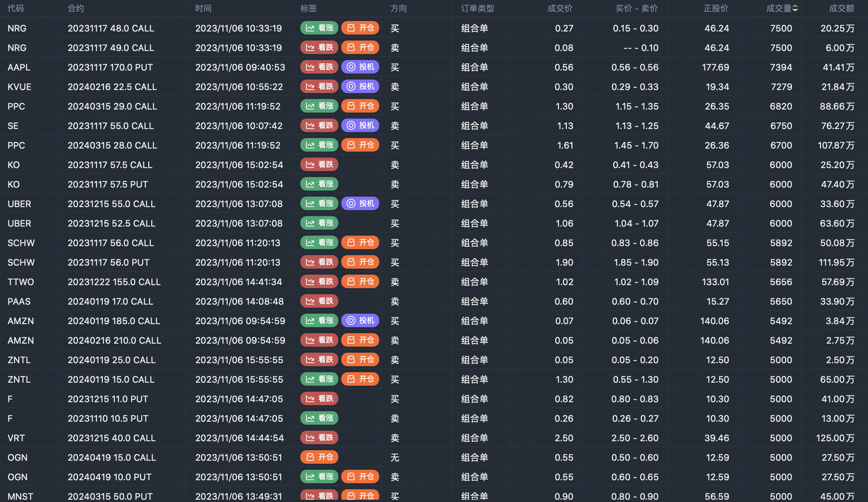Image resolution: width=868 pixels, height=502 pixels.
Task: Click the 看涨 tag on ZNTL 15.0 CALL row
Action: point(319,379)
